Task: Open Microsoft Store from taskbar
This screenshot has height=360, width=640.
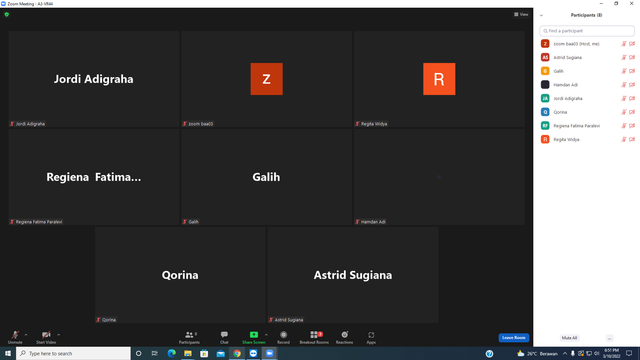Action: click(204, 353)
